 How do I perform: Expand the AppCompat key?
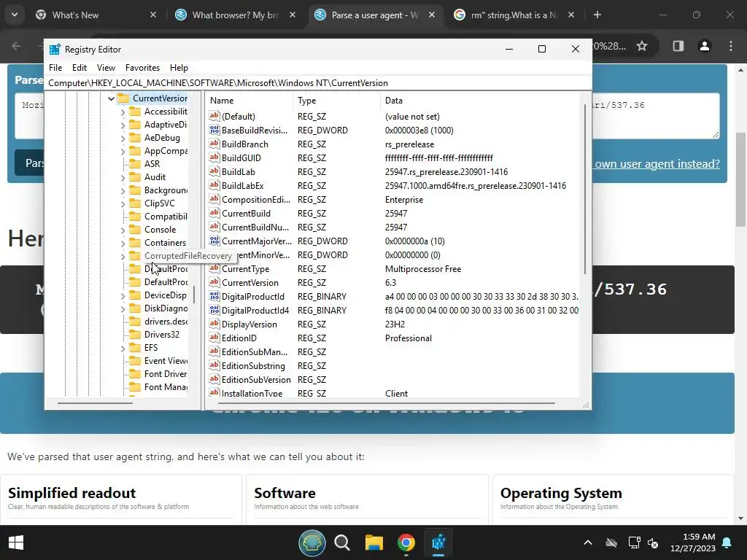[123, 151]
